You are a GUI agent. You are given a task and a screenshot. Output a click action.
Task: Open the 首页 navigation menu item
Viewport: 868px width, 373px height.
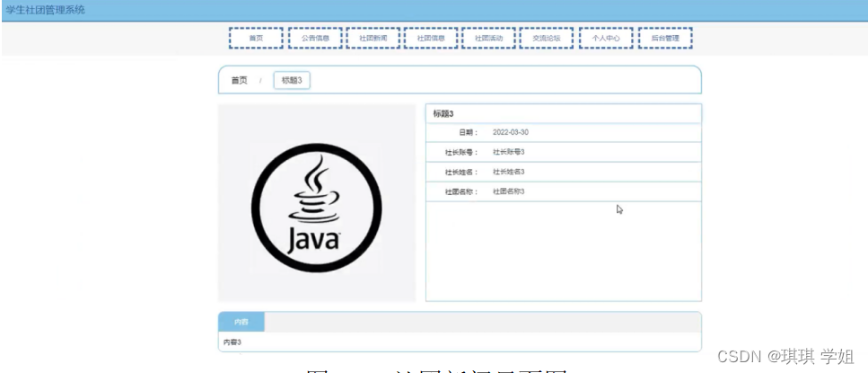click(256, 39)
